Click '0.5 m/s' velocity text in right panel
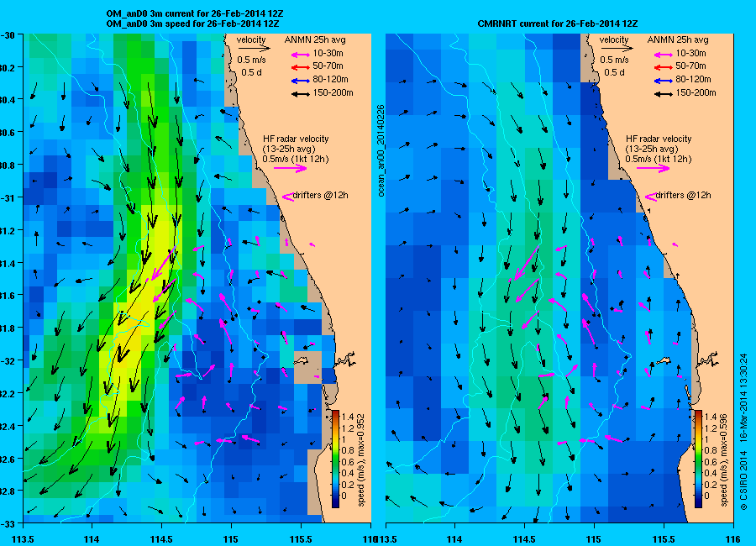756x546 pixels. pyautogui.click(x=614, y=60)
